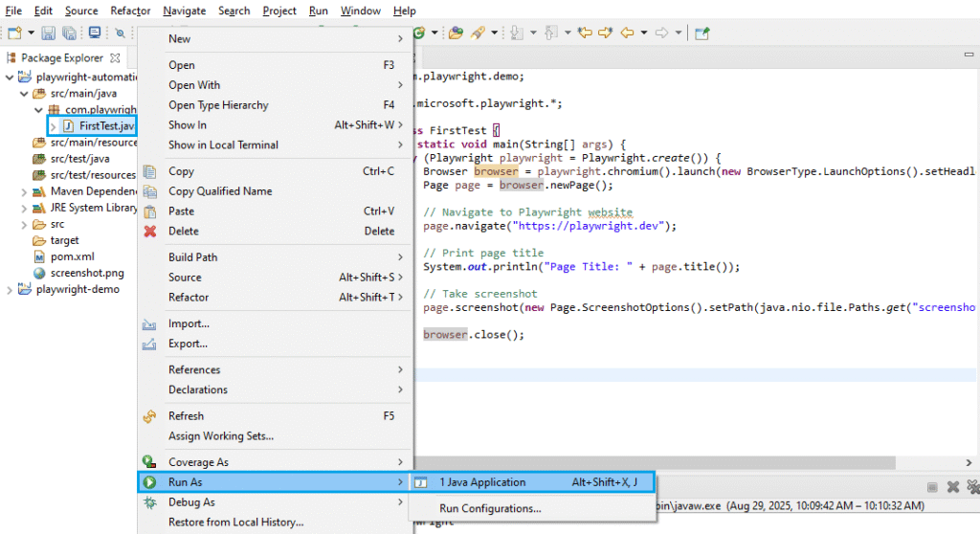
Task: Expand the playwright-demo project
Action: click(10, 290)
